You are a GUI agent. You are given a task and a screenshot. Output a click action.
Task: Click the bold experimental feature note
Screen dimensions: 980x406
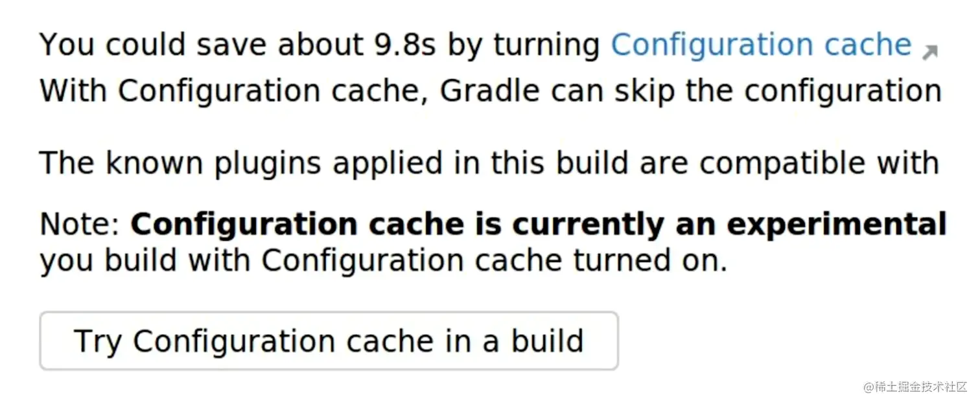click(537, 223)
